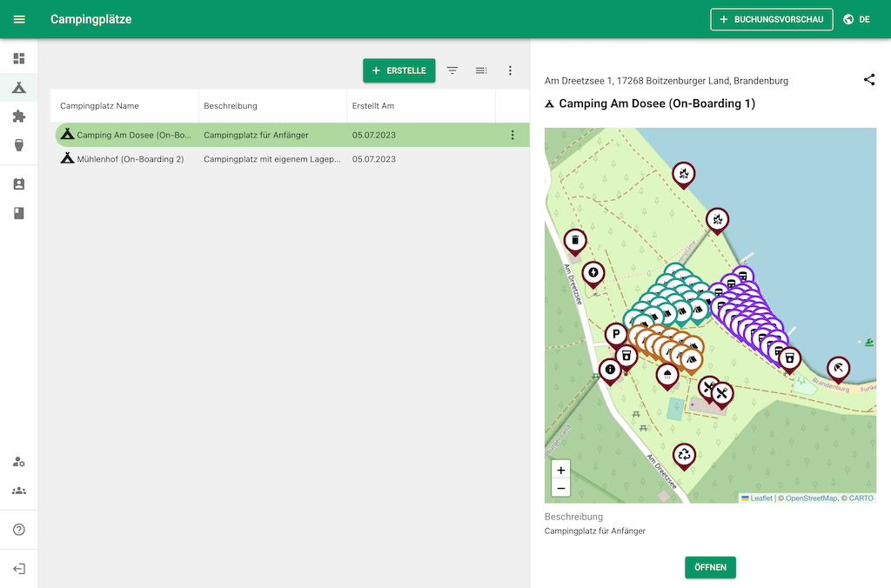Click the electricity bolt map marker

tap(593, 275)
